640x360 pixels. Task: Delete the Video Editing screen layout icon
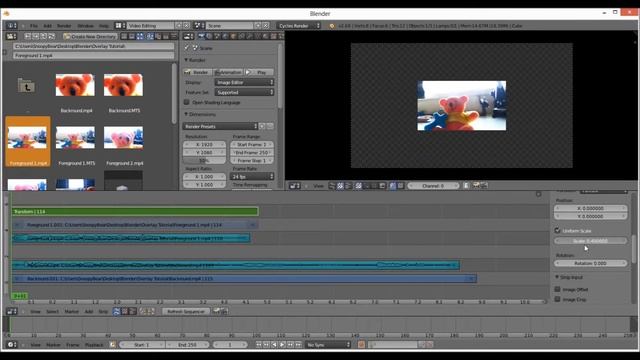pyautogui.click(x=186, y=25)
